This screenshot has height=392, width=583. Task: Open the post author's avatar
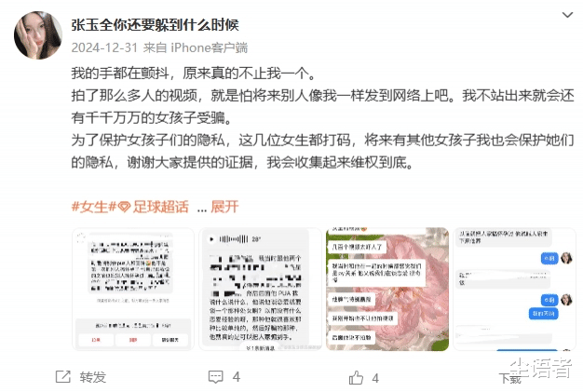(38, 35)
